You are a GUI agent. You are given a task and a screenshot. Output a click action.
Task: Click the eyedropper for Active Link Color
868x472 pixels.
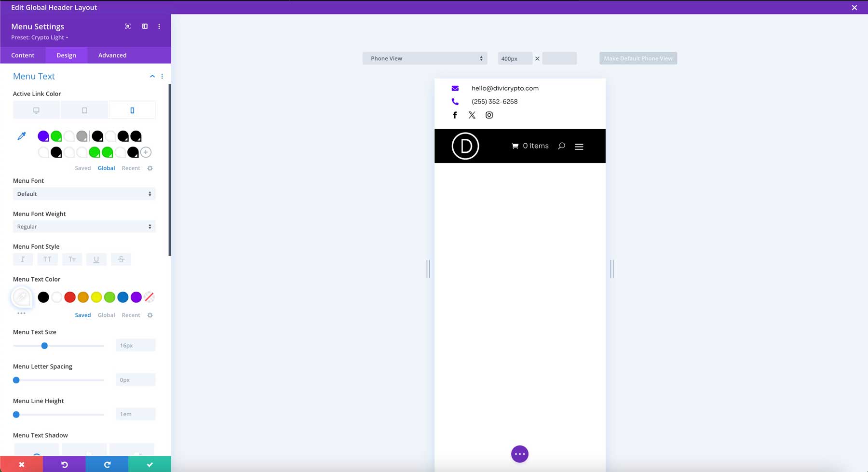tap(21, 135)
